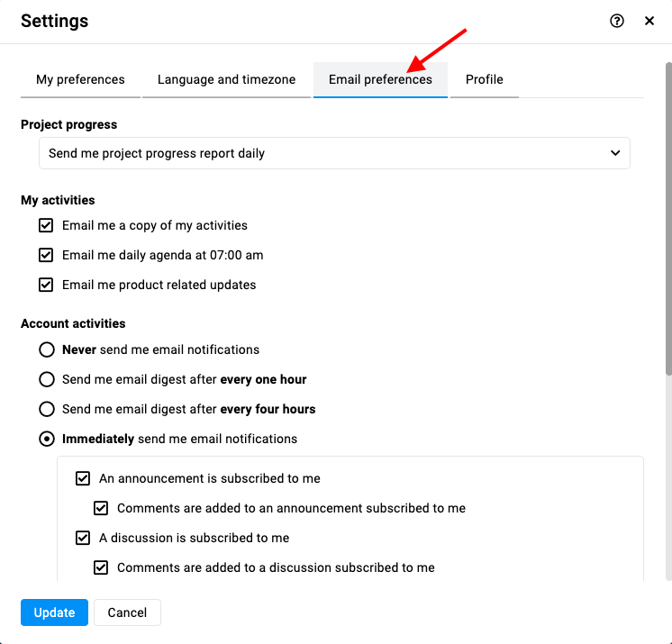Switch to My preferences tab
Image resolution: width=672 pixels, height=644 pixels.
(x=80, y=79)
